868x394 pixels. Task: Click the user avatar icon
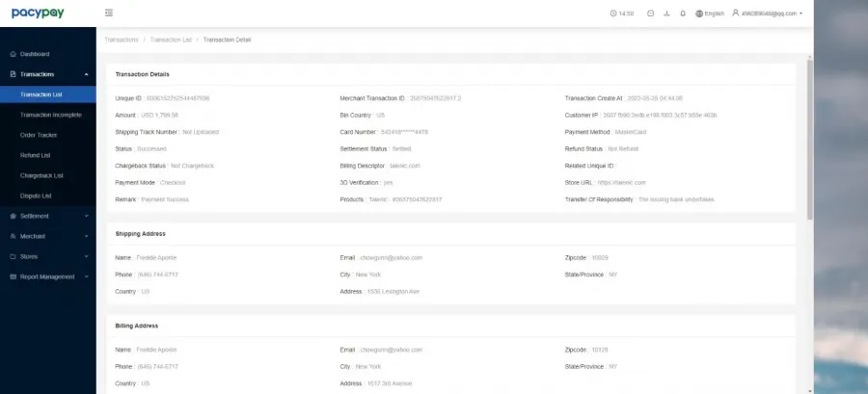tap(736, 13)
